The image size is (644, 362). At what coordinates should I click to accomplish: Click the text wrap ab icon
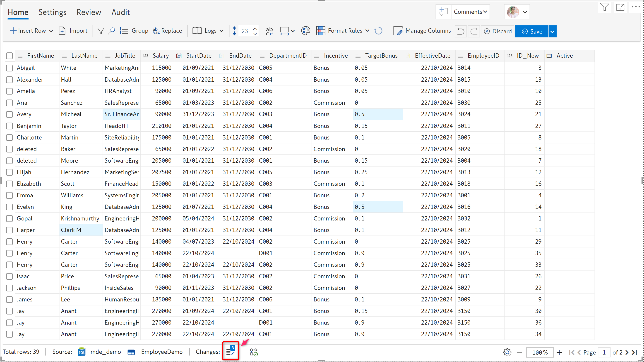tap(269, 31)
